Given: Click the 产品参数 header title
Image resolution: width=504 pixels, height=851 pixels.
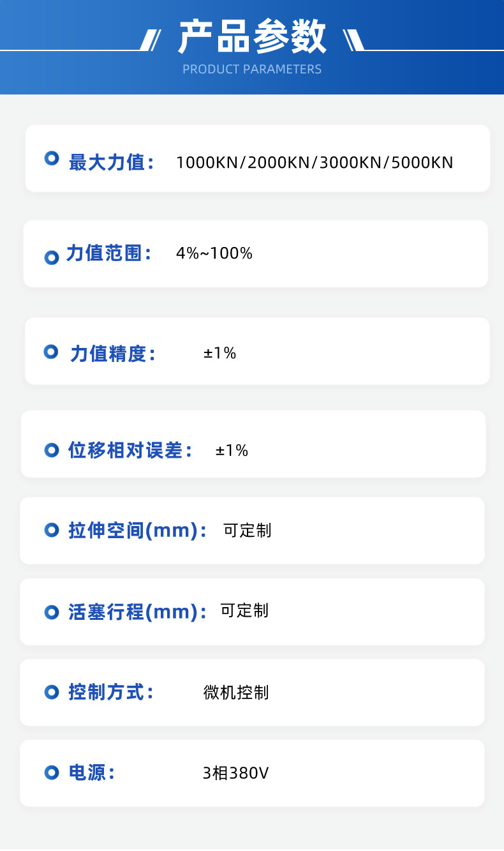Looking at the screenshot, I should coord(252,37).
